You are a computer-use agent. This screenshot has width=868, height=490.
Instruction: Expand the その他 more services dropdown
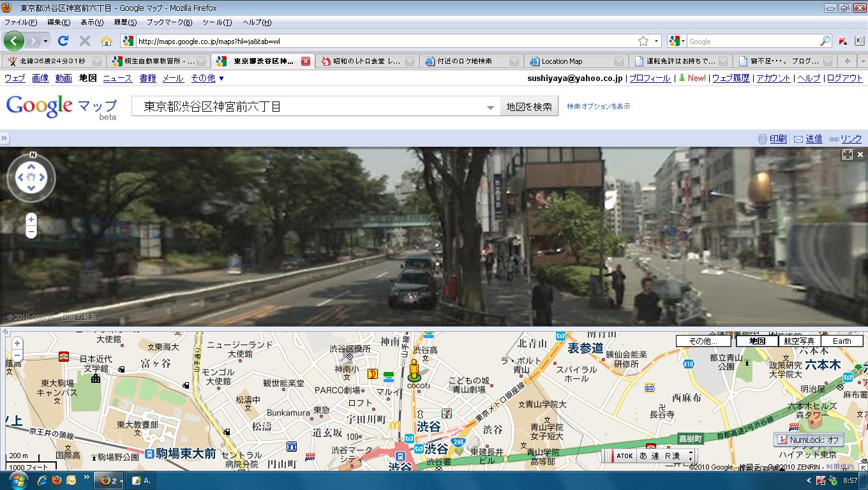click(207, 78)
